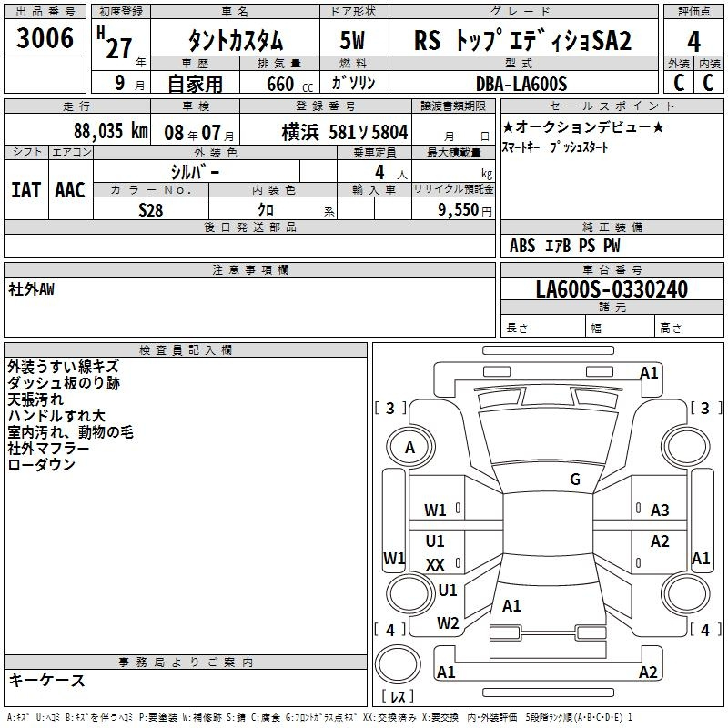Viewport: 728px width, 728px height.
Task: Select the door shape value 5W
Action: (x=352, y=40)
